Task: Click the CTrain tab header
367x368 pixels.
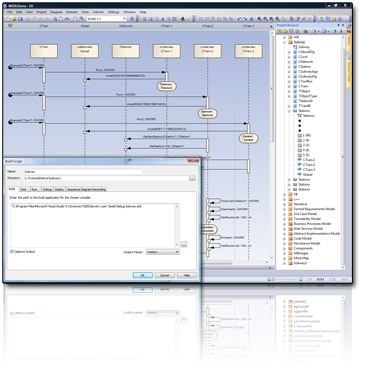Action: pos(44,26)
